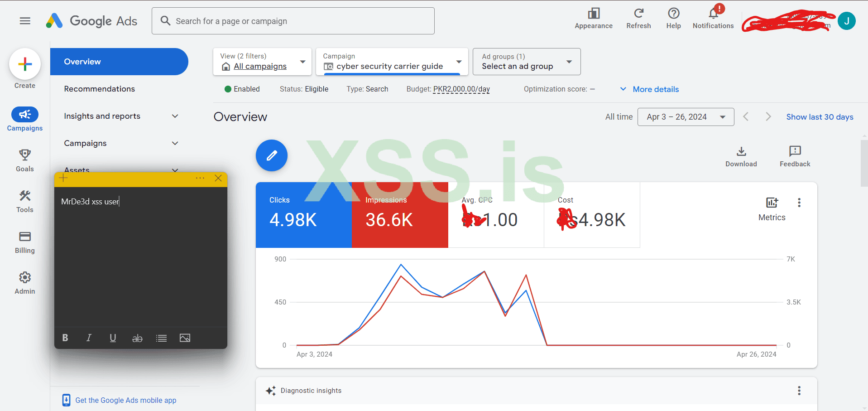Go to previous date range
868x411 pixels.
coord(746,117)
